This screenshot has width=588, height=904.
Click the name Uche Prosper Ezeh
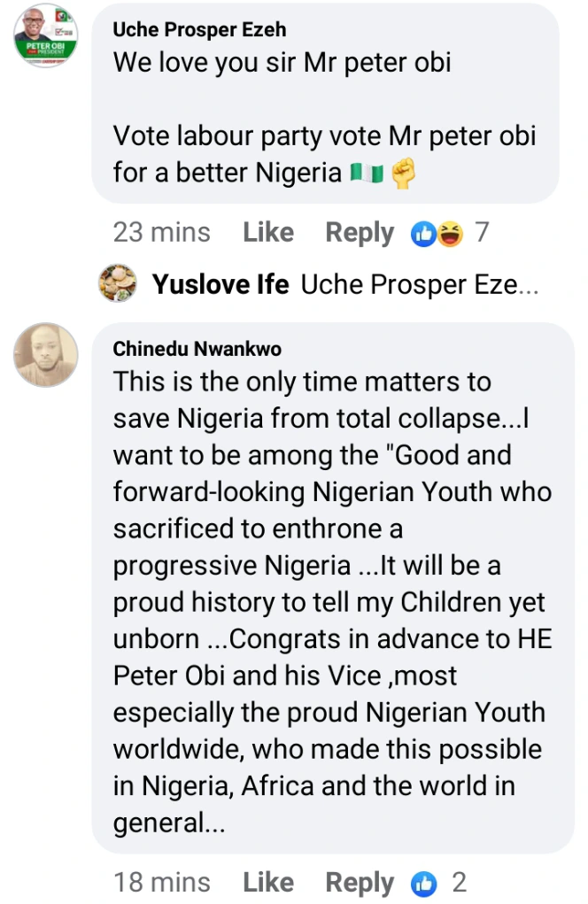click(199, 29)
